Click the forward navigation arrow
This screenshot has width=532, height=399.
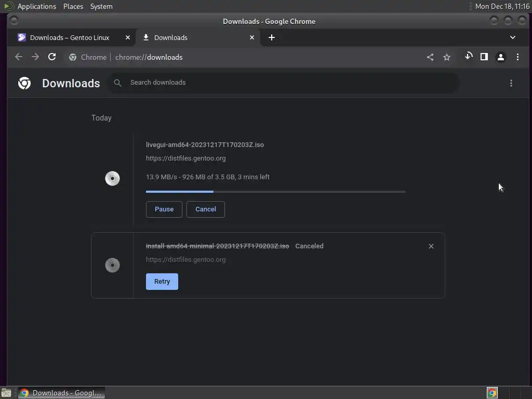35,57
